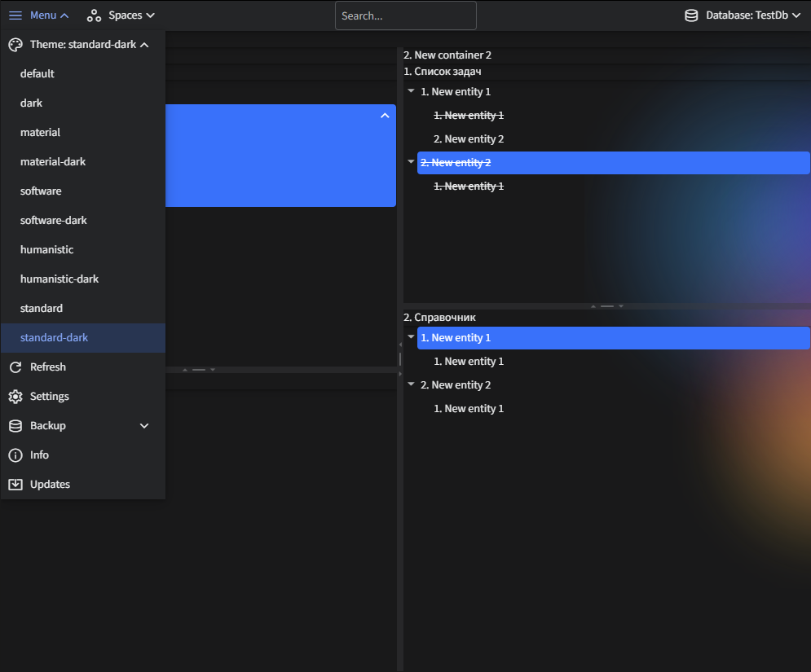This screenshot has height=672, width=811.
Task: Click the horizontal splitter handle above Справочник
Action: [x=607, y=306]
